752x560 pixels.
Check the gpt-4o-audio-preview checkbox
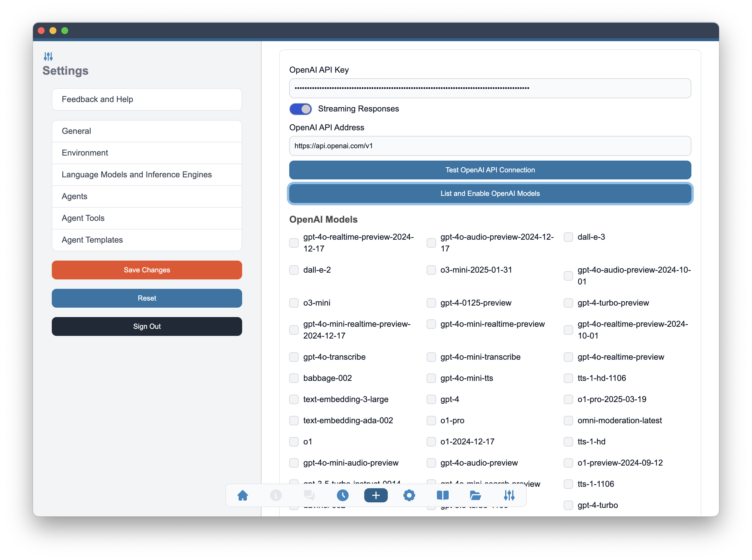431,463
